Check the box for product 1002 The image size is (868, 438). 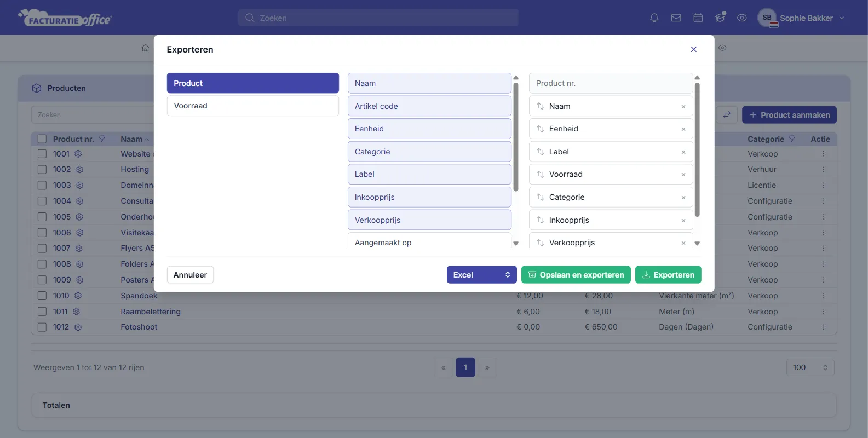42,170
